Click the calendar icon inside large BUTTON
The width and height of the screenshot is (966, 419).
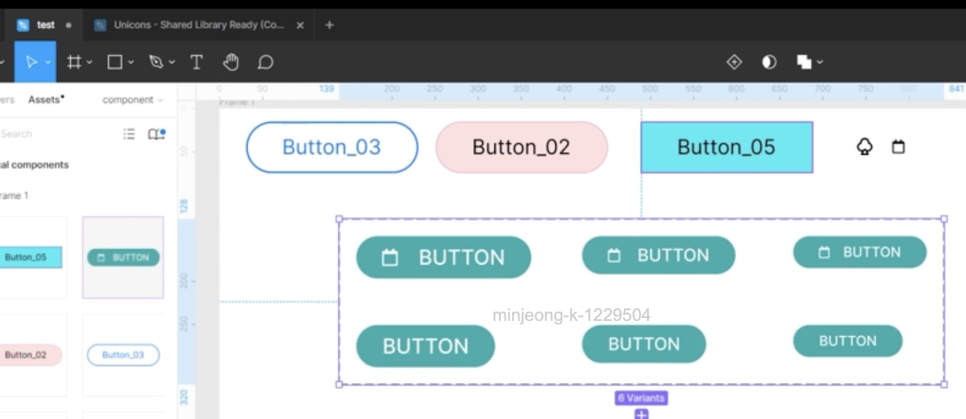coord(389,258)
